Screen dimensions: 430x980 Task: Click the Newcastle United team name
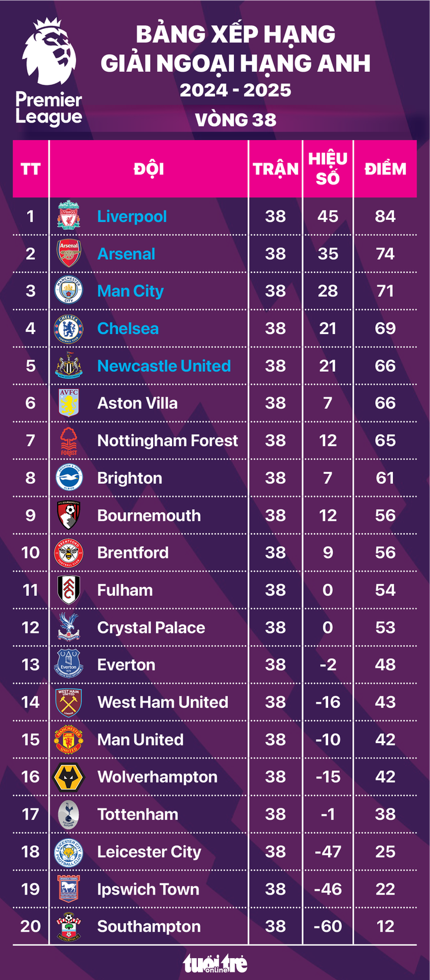coord(164,366)
